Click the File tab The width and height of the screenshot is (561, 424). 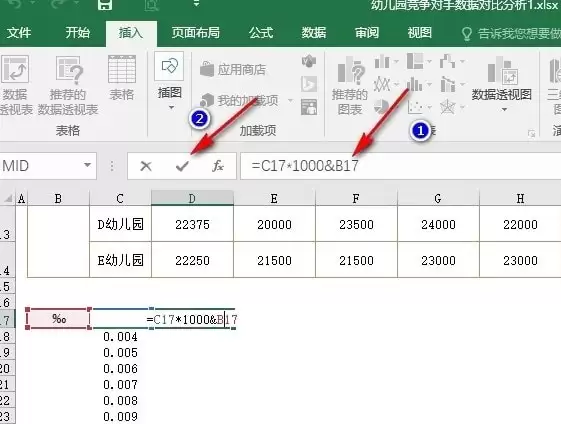point(19,33)
